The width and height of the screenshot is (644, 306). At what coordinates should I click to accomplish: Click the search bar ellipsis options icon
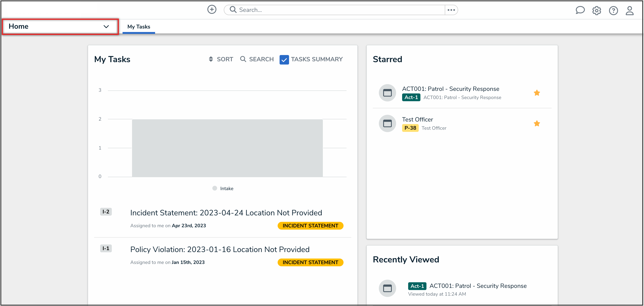tap(451, 10)
